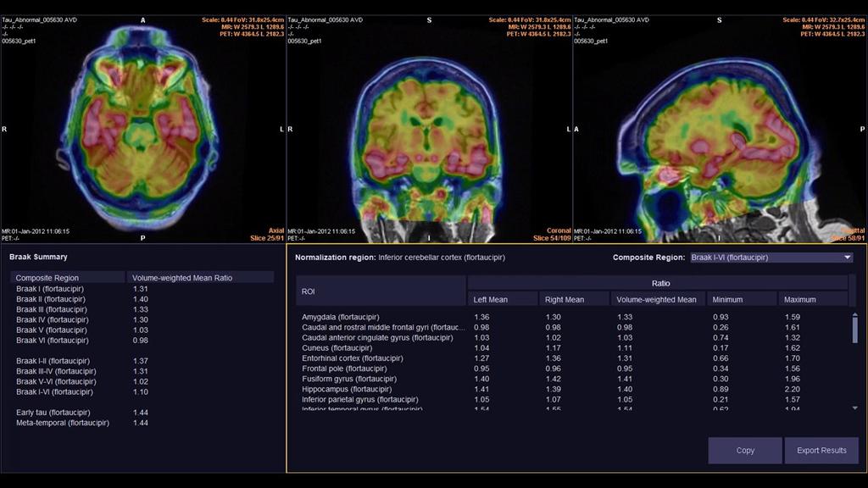The height and width of the screenshot is (488, 868).
Task: Export Results from the analysis panel
Action: (820, 450)
